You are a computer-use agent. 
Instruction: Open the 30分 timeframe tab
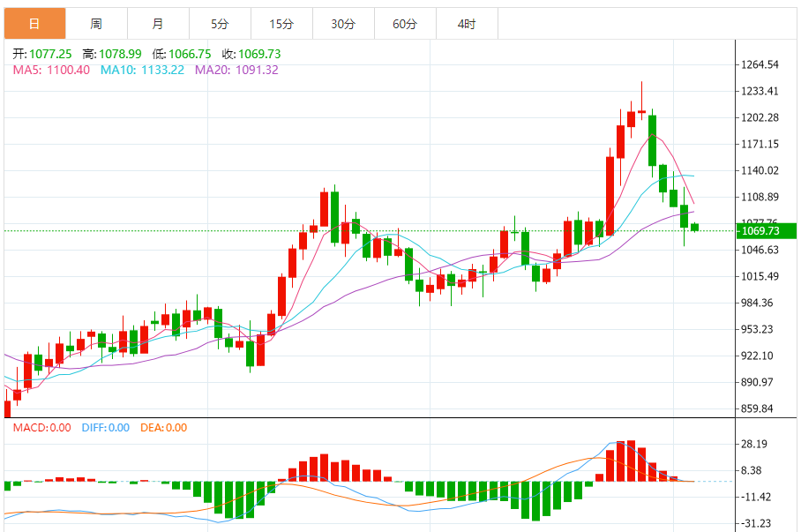(x=344, y=24)
